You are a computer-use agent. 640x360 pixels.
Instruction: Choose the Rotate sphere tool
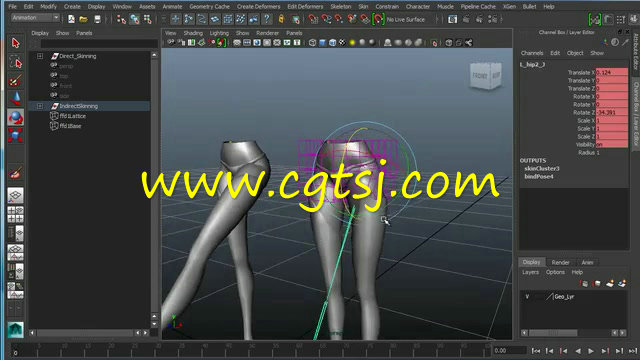click(16, 118)
